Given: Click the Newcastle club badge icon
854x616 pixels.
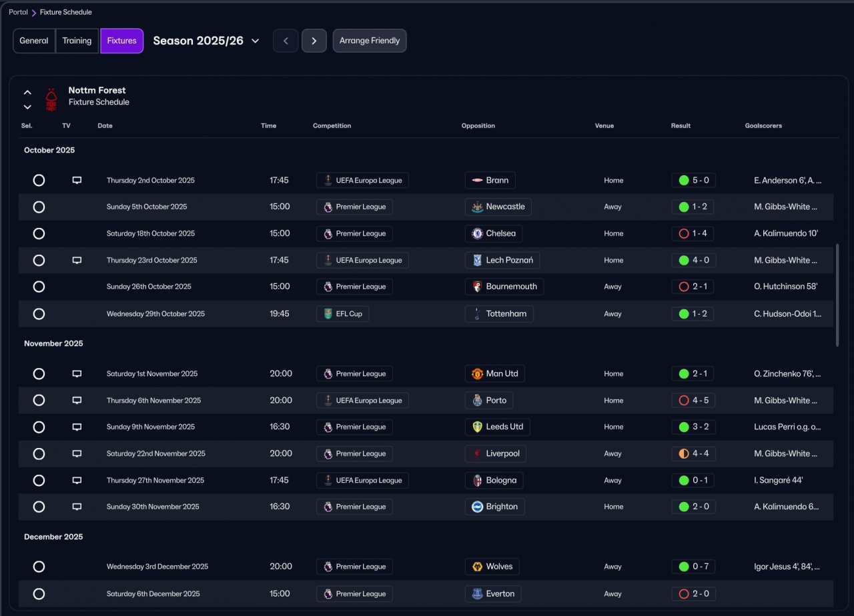Looking at the screenshot, I should (477, 207).
